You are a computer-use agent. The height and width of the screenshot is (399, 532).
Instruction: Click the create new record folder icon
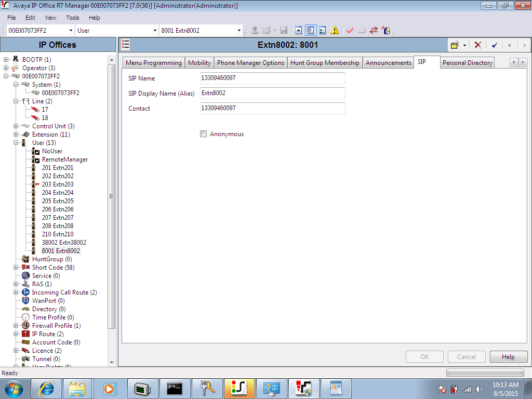click(455, 45)
